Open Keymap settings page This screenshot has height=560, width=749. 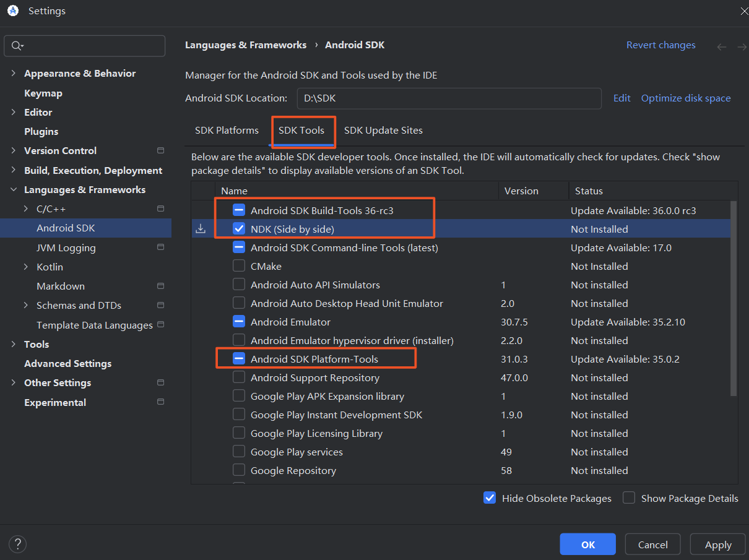(43, 93)
